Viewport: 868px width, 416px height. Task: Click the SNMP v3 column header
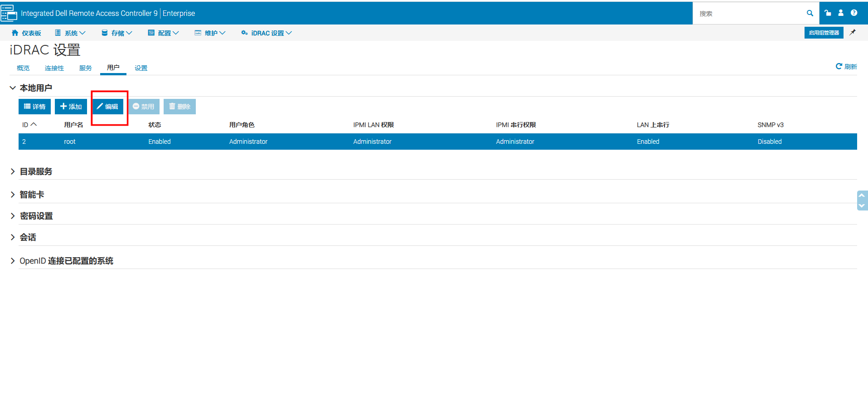click(771, 125)
